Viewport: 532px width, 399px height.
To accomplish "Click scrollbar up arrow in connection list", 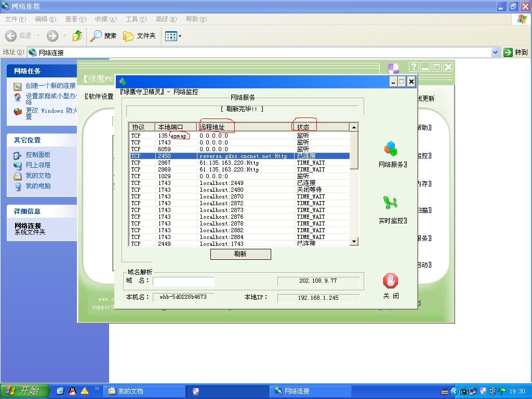I will pos(354,127).
